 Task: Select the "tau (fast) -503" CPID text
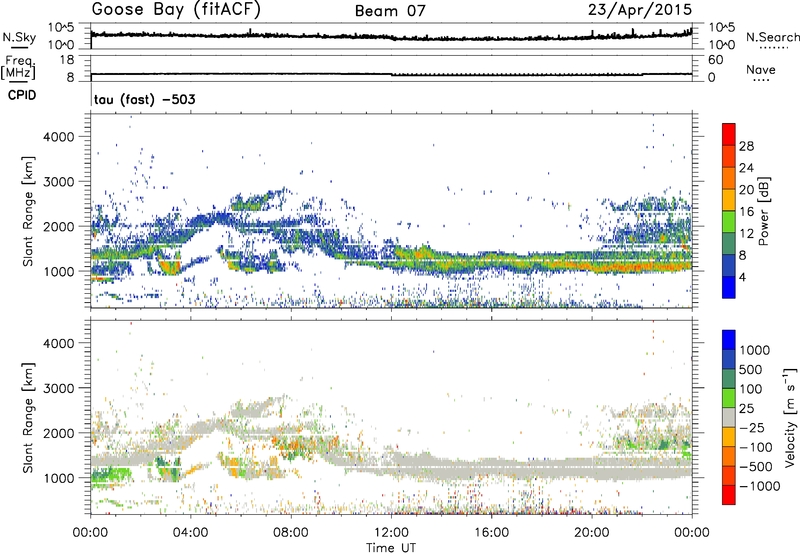[x=145, y=99]
